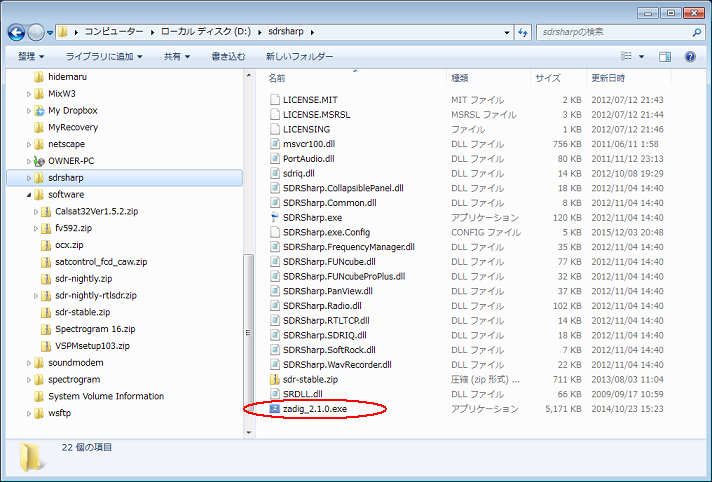Open the 整理 menu
The width and height of the screenshot is (712, 482).
point(31,56)
